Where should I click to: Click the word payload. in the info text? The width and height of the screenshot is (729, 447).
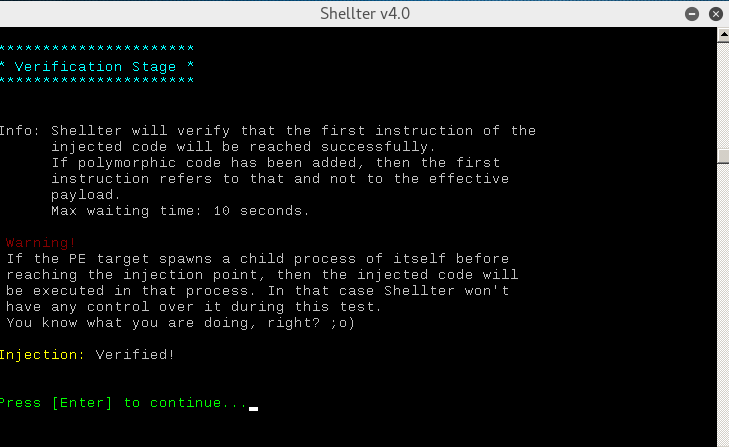pyautogui.click(x=86, y=195)
